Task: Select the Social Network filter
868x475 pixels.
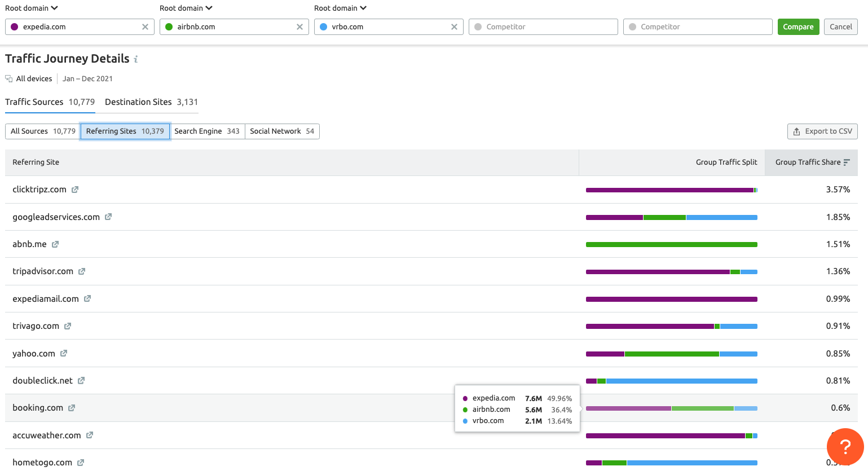Action: (282, 131)
